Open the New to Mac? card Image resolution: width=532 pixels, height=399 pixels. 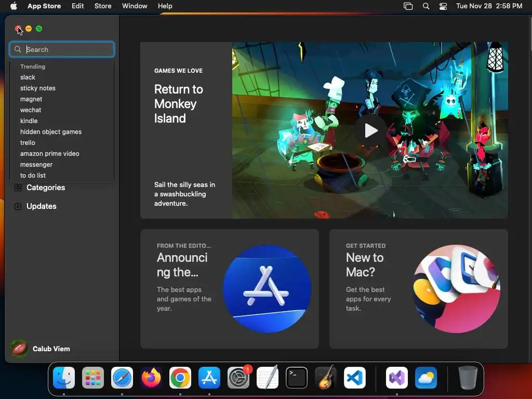(x=419, y=289)
